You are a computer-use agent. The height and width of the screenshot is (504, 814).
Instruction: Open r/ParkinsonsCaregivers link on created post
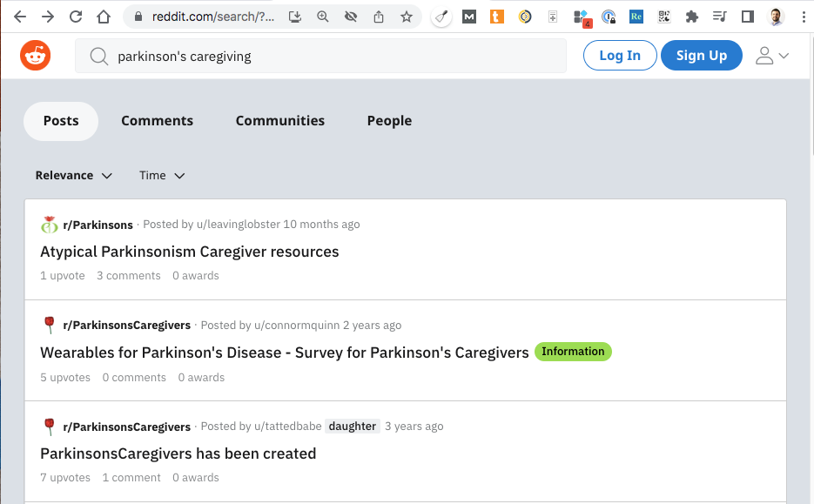click(x=126, y=427)
